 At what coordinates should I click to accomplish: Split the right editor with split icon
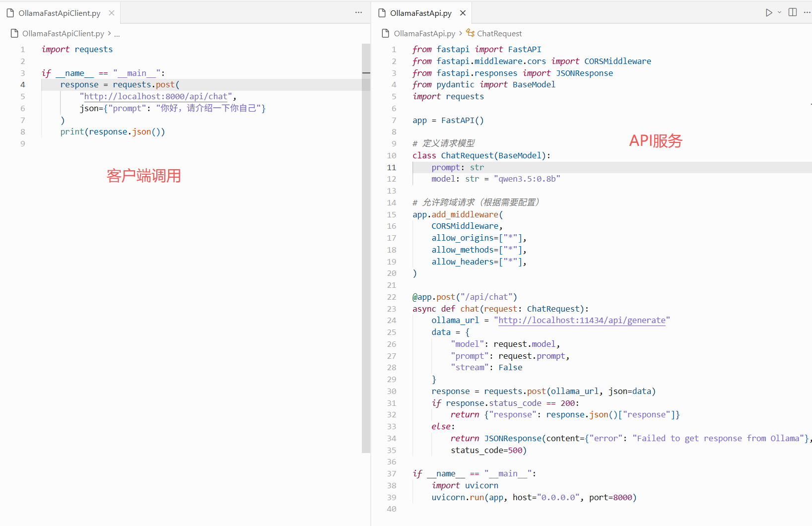tap(793, 12)
